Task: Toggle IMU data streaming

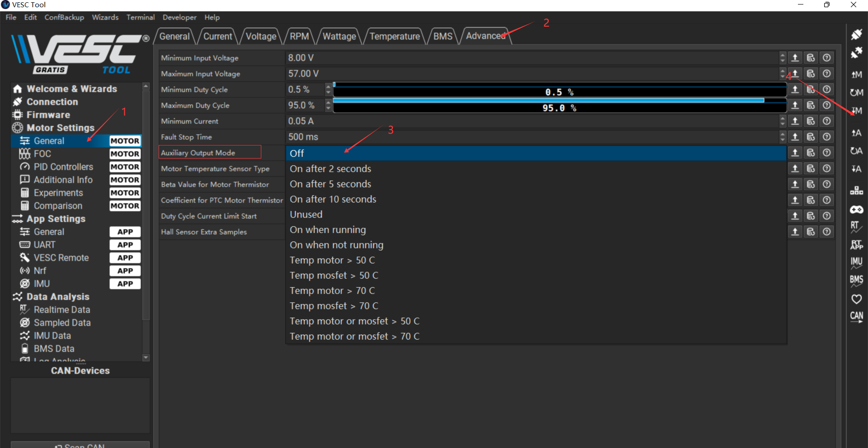Action: 856,262
